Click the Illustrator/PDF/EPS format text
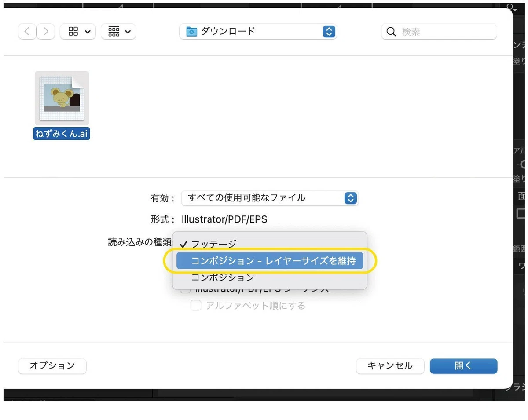The height and width of the screenshot is (420, 528). coord(224,219)
